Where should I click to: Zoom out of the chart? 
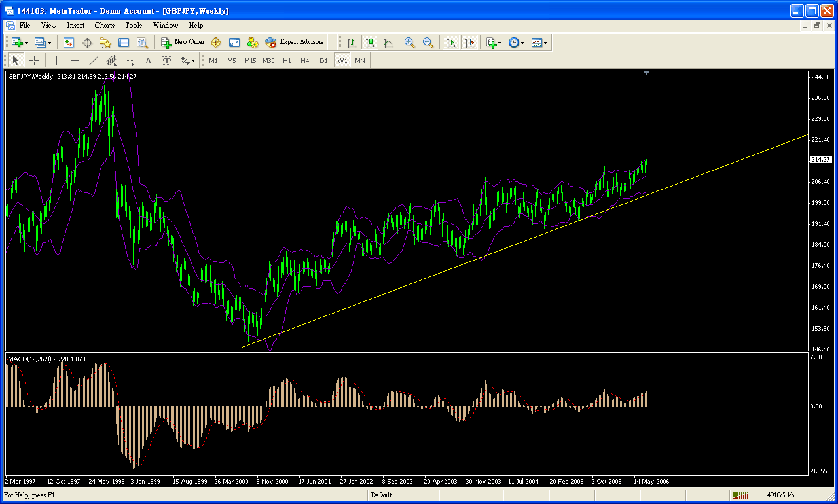[428, 42]
